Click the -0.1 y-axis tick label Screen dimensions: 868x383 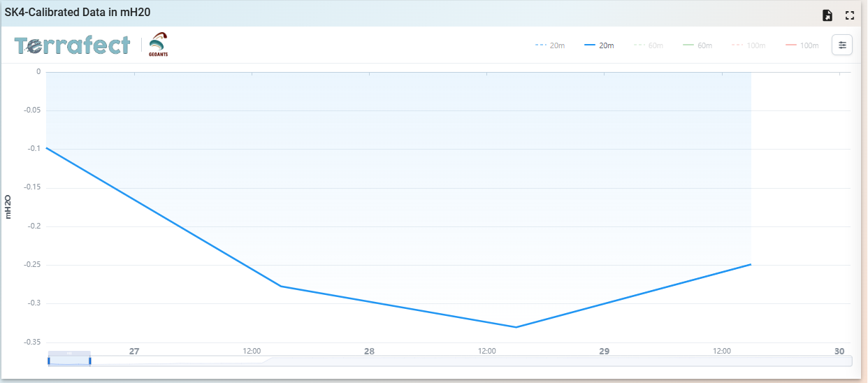pos(34,149)
